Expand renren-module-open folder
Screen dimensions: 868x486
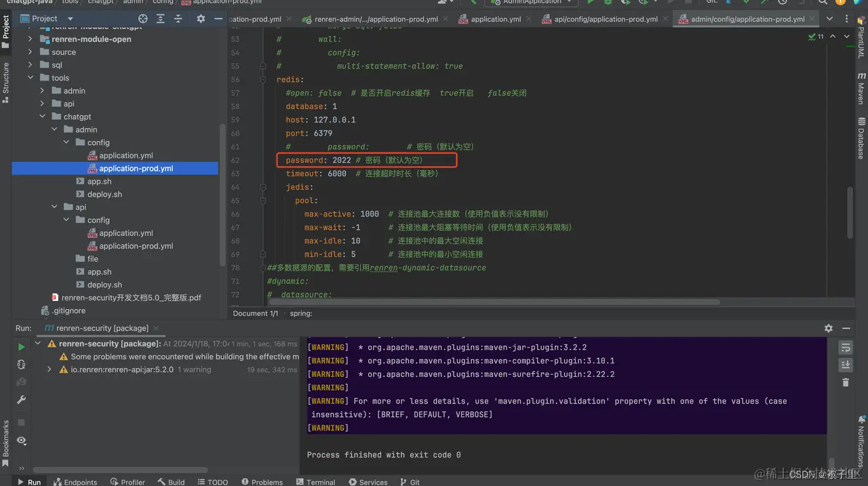pyautogui.click(x=30, y=39)
